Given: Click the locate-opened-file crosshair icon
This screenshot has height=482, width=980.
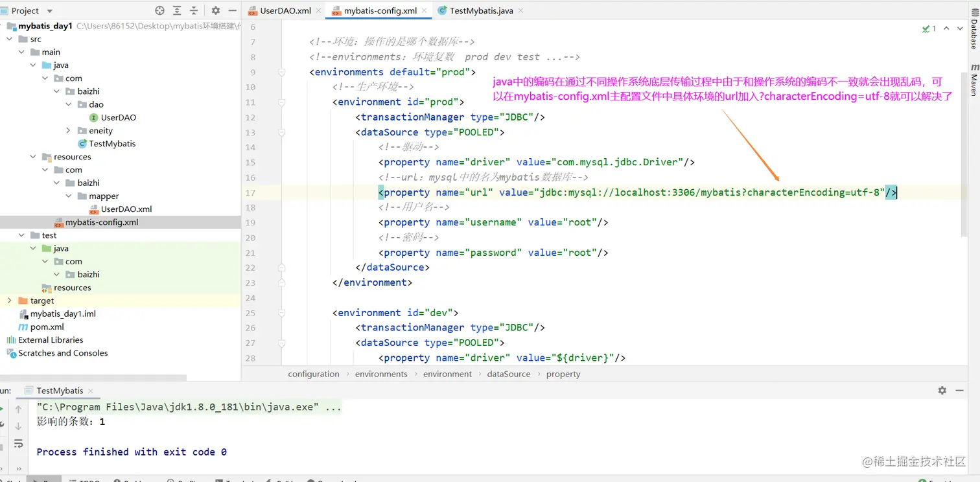Looking at the screenshot, I should [160, 10].
